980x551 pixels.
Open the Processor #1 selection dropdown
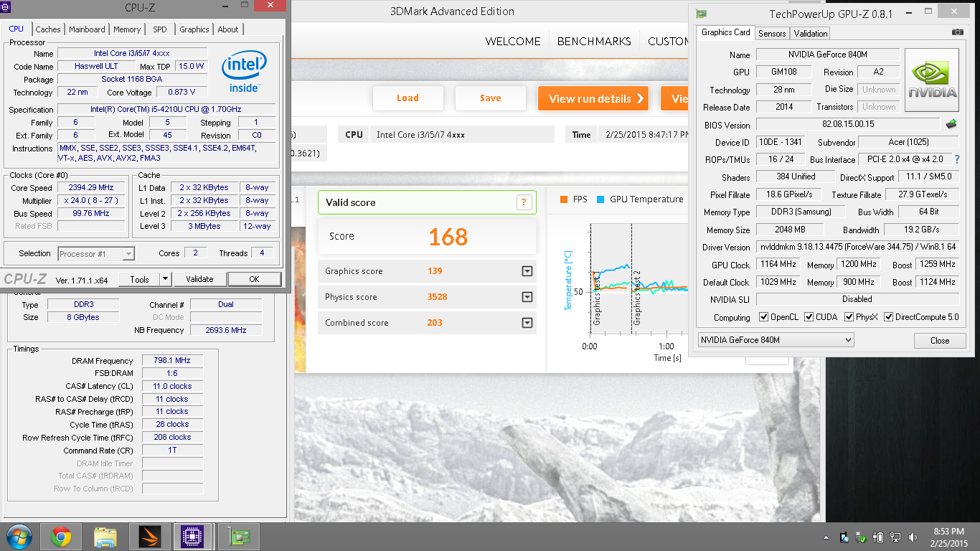pyautogui.click(x=96, y=254)
